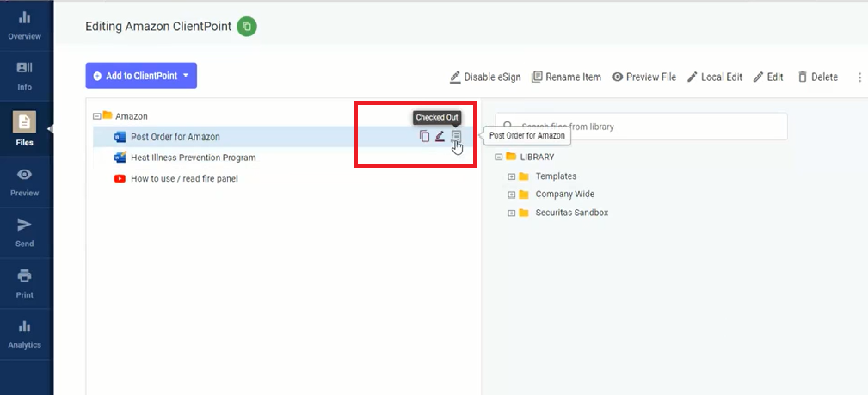
Task: Click Rename Item in toolbar
Action: [566, 77]
